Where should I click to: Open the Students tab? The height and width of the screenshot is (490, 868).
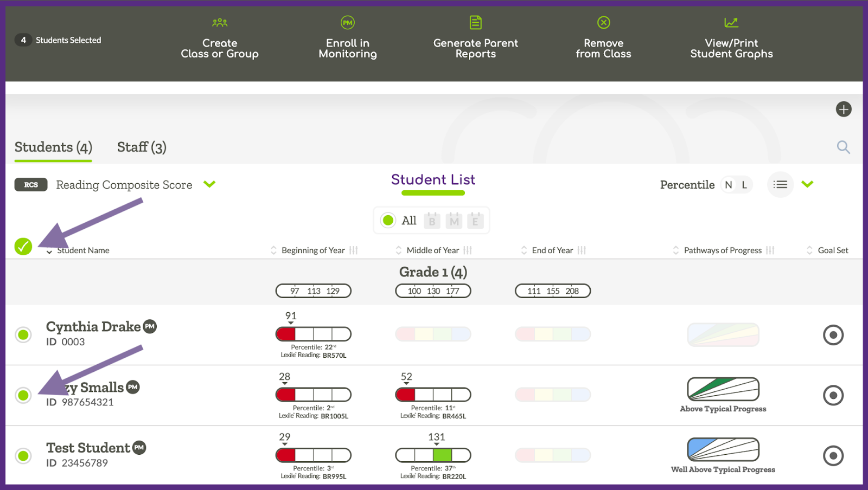point(52,146)
